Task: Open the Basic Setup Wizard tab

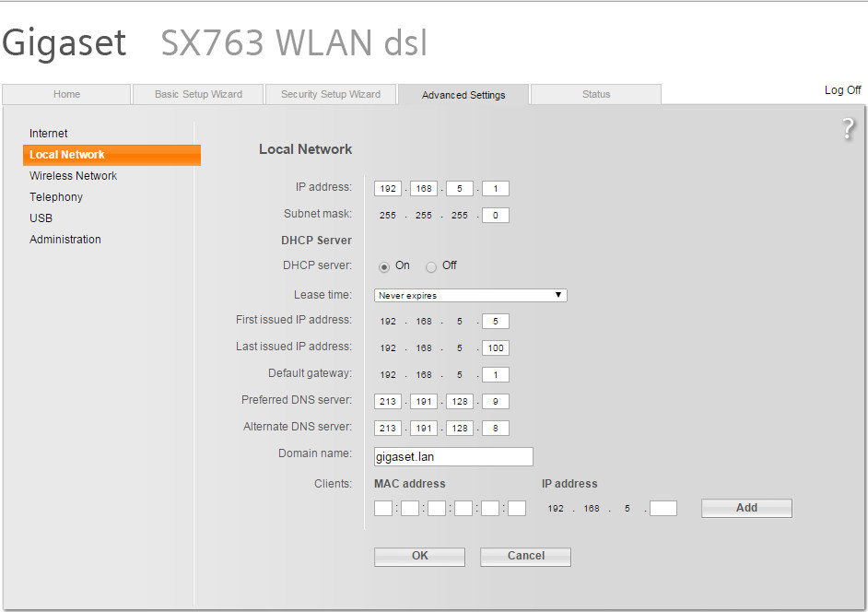Action: (198, 95)
